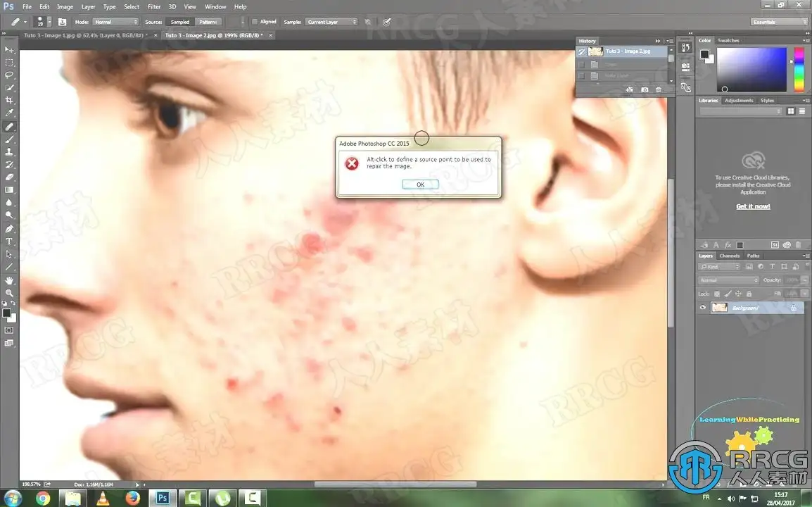812x507 pixels.
Task: Select the Move tool
Action: 9,50
